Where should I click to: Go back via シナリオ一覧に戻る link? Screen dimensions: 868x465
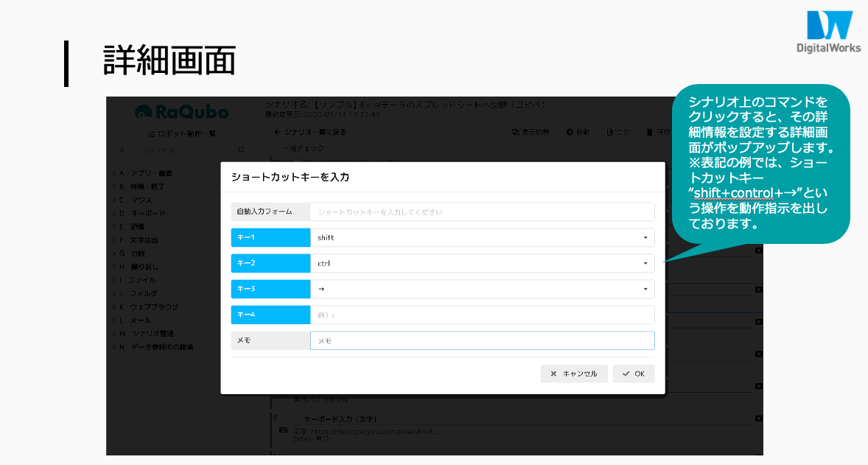click(x=309, y=133)
